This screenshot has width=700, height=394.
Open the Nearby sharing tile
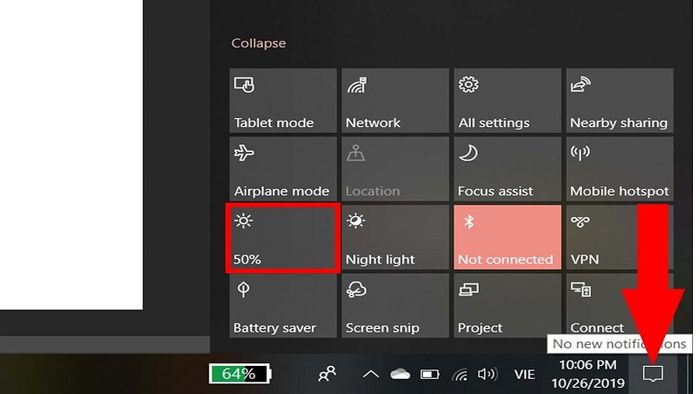620,100
